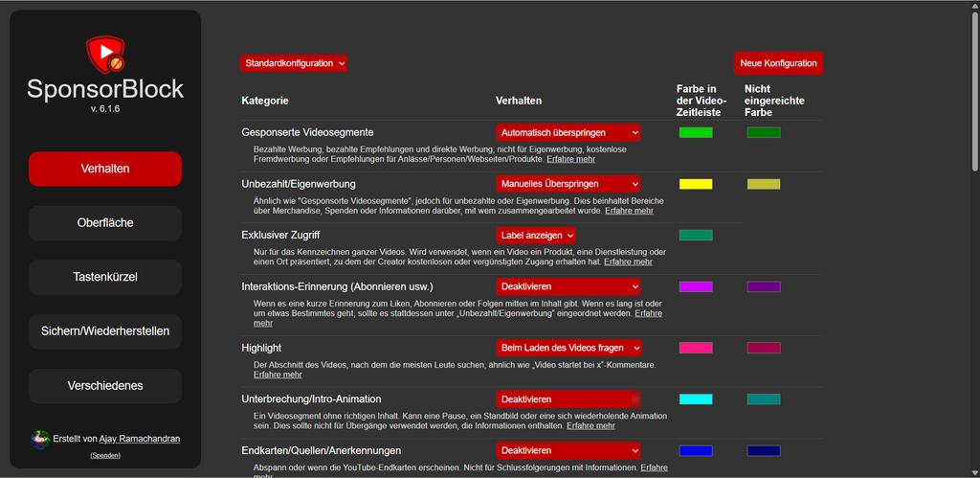Click the Exklusiver Zugriff category name
This screenshot has height=478, width=980.
click(280, 236)
